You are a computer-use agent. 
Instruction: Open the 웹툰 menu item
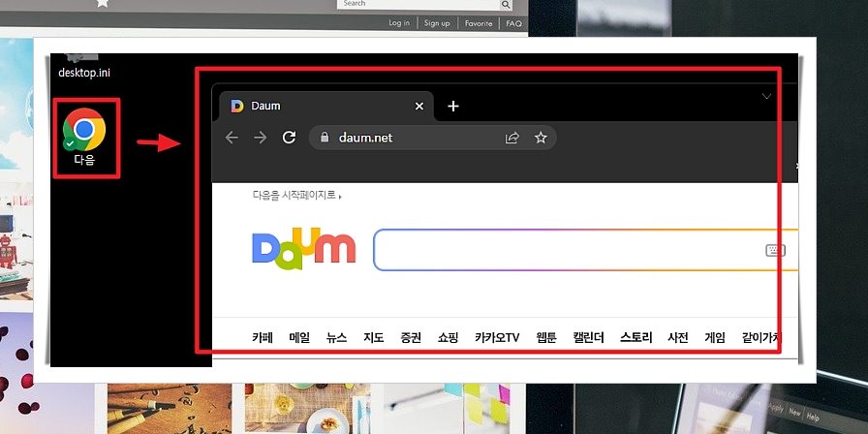546,337
